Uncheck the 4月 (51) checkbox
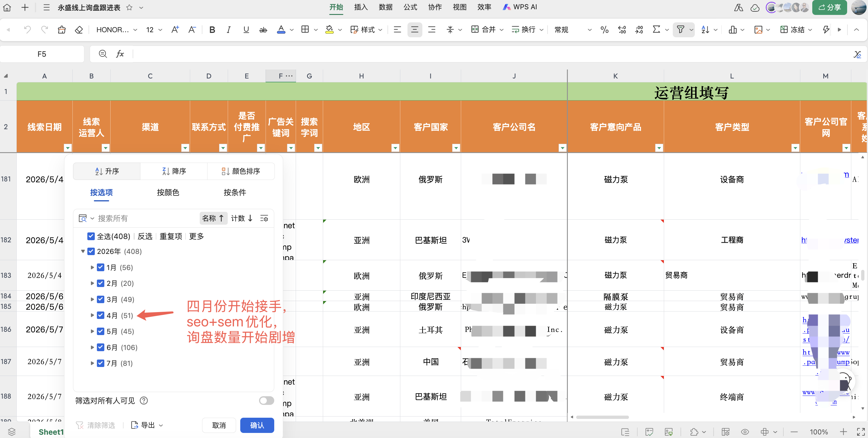Image resolution: width=868 pixels, height=438 pixels. [100, 315]
